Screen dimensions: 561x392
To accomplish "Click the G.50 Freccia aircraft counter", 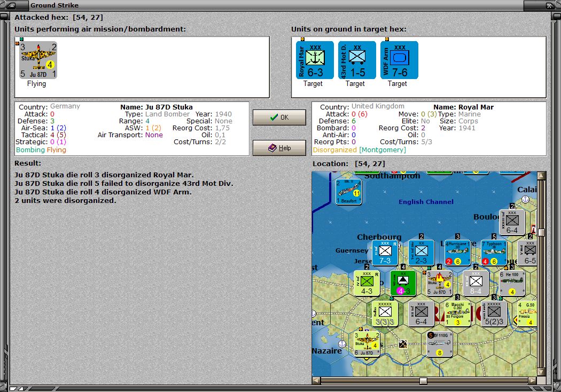I will coord(527,313).
